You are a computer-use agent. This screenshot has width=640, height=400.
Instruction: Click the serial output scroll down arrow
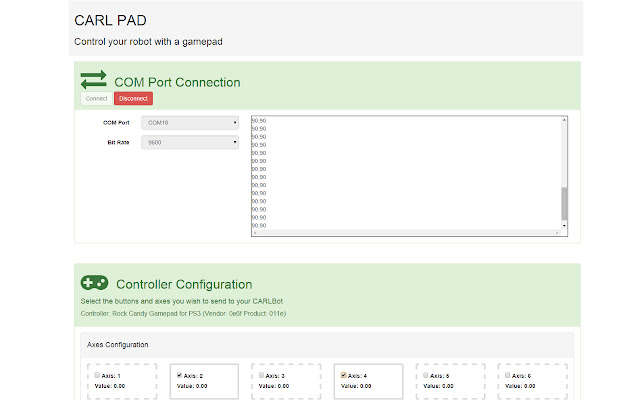(x=564, y=226)
